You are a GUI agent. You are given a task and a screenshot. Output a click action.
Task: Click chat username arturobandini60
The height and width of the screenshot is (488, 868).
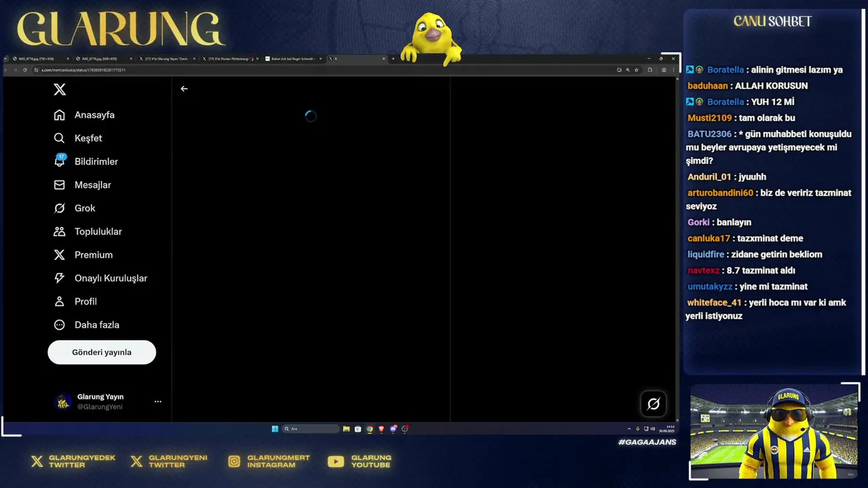pyautogui.click(x=720, y=193)
